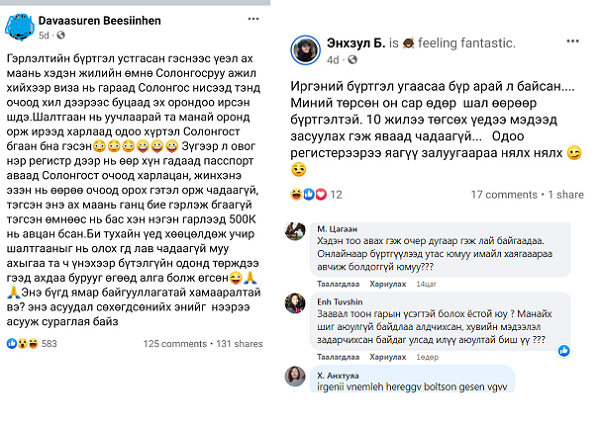Click the 1 share link
Viewport: 600px width, 424px height.
pyautogui.click(x=564, y=194)
